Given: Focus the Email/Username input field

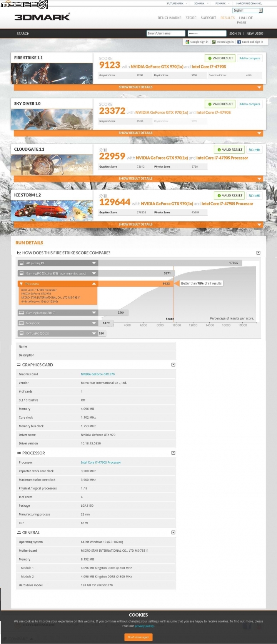Looking at the screenshot, I should (x=166, y=33).
